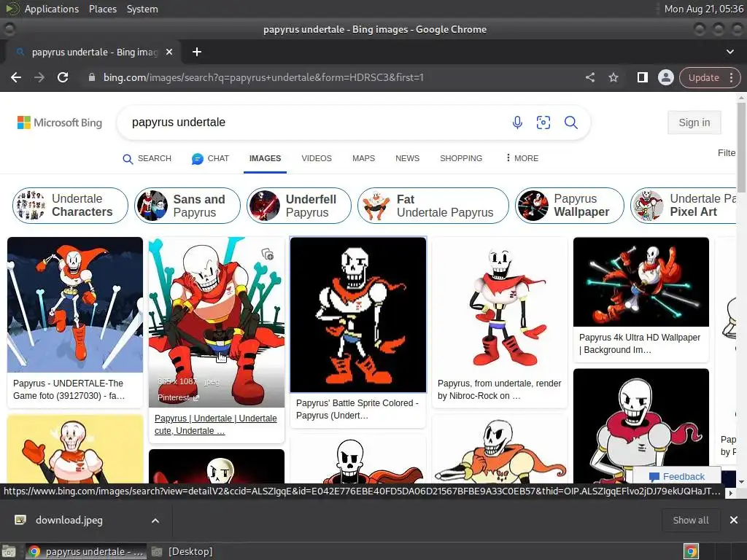This screenshot has height=560, width=747.
Task: Open 'Papyrus 4k Ultra HD Wallpaper' caption
Action: click(639, 343)
